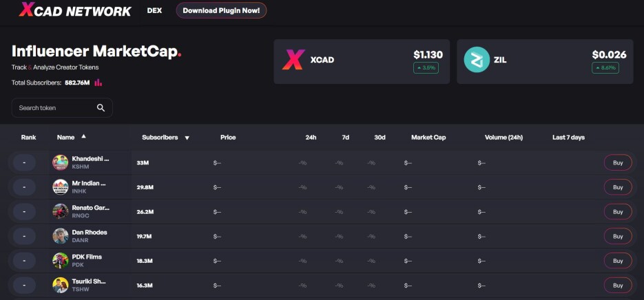Click the XCAD token X logo
This screenshot has height=300, width=644.
click(x=293, y=59)
